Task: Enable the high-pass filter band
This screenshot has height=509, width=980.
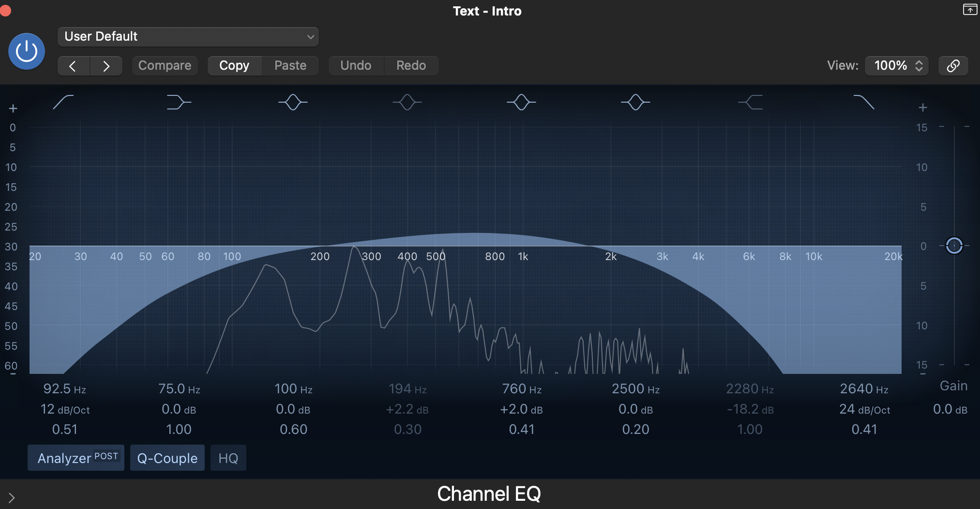Action: point(64,102)
